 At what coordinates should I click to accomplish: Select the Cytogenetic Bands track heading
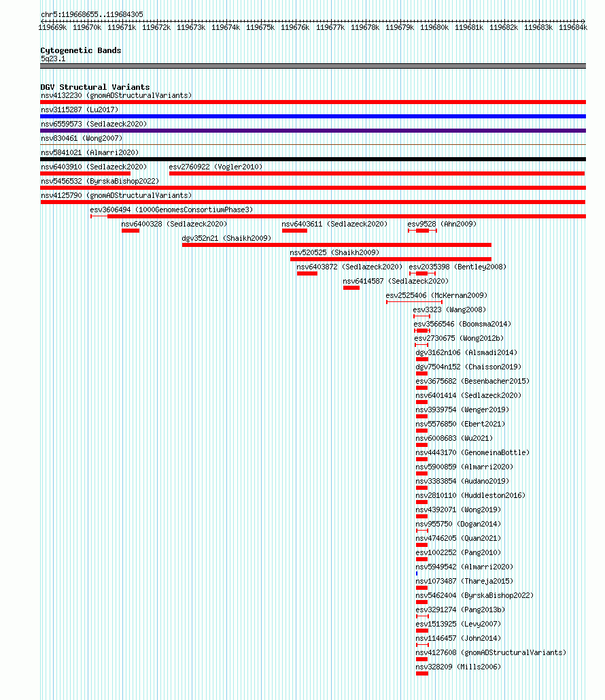coord(81,50)
